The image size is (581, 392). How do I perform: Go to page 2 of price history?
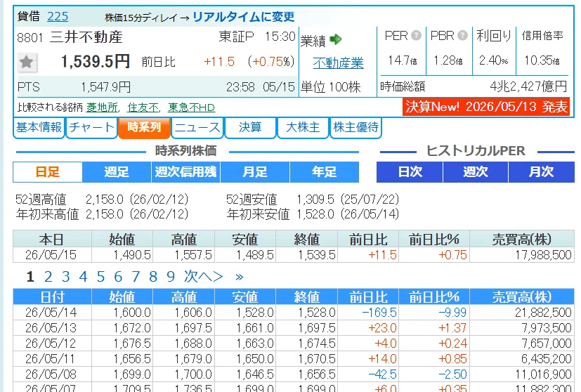48,277
